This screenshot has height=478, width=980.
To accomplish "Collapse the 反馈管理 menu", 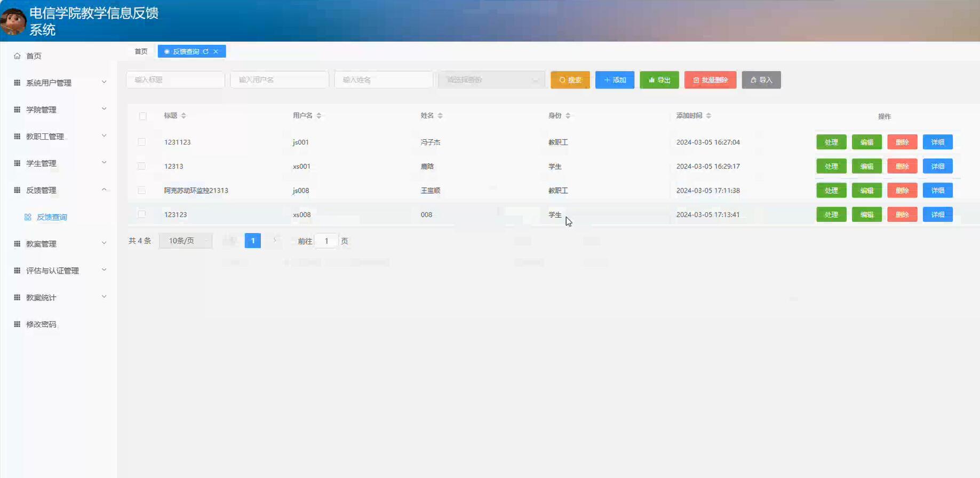I will pyautogui.click(x=104, y=189).
